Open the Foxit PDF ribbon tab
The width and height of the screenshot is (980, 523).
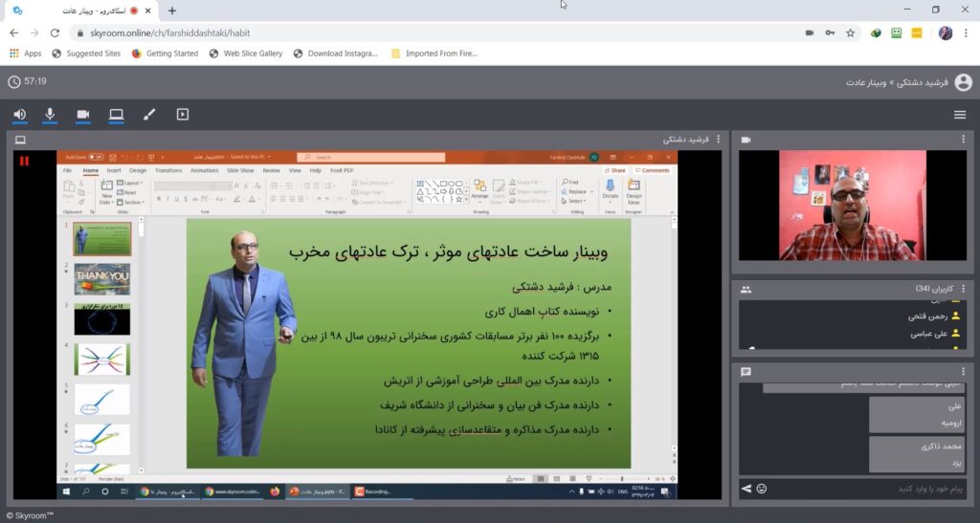point(342,170)
